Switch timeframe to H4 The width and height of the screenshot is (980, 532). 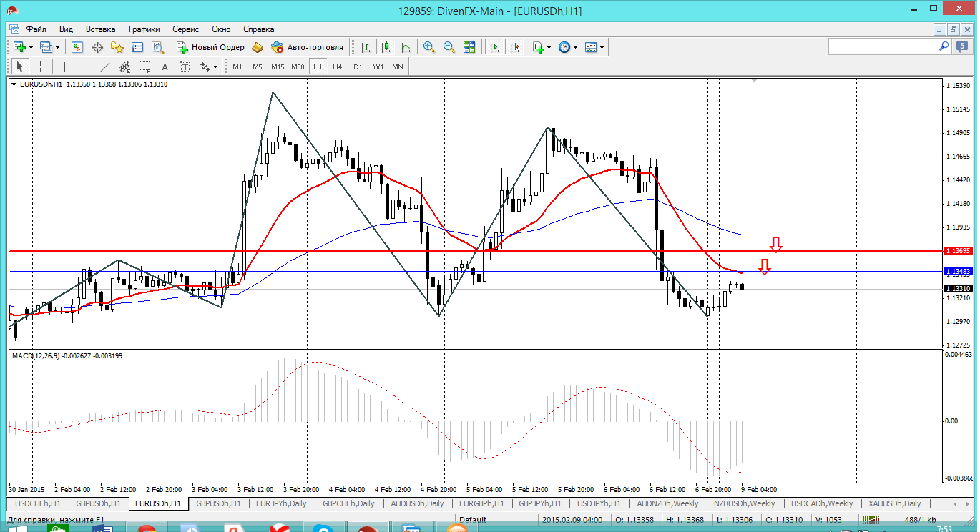(x=338, y=66)
